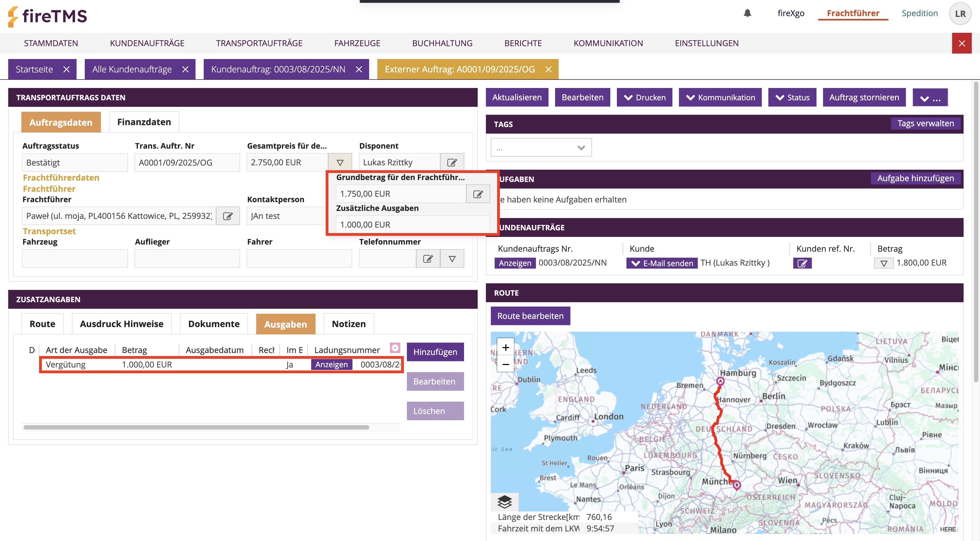Viewport: 980px width, 541px height.
Task: Zoom in on the route map
Action: pos(506,347)
